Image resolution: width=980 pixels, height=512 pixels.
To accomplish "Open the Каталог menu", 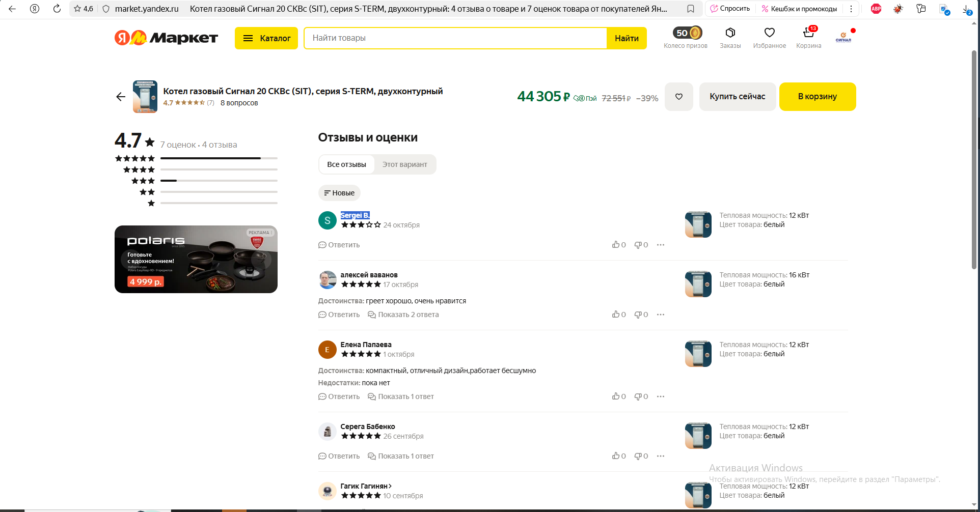I will 266,38.
